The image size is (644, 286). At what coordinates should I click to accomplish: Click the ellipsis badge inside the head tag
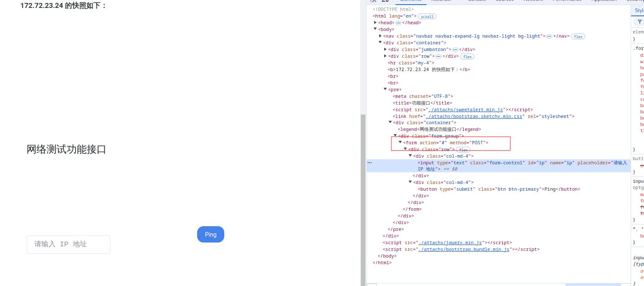point(398,23)
